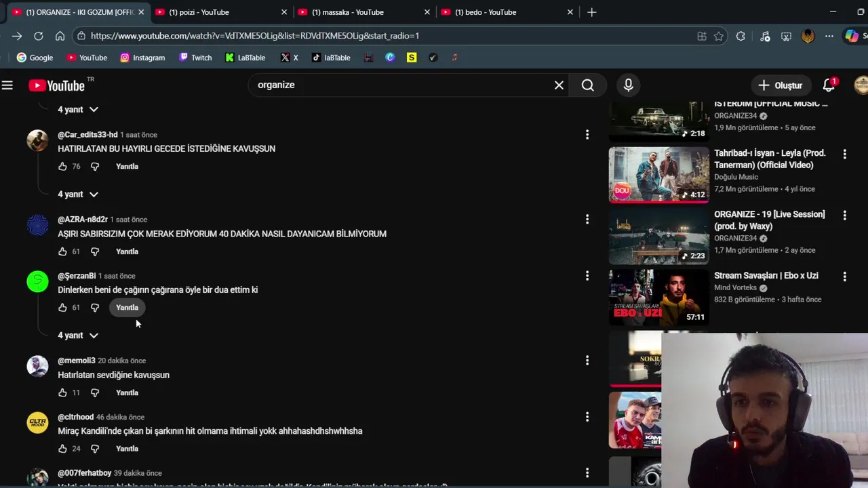The height and width of the screenshot is (488, 868).
Task: Open the Mind Vorteks channel link
Action: coord(736,288)
